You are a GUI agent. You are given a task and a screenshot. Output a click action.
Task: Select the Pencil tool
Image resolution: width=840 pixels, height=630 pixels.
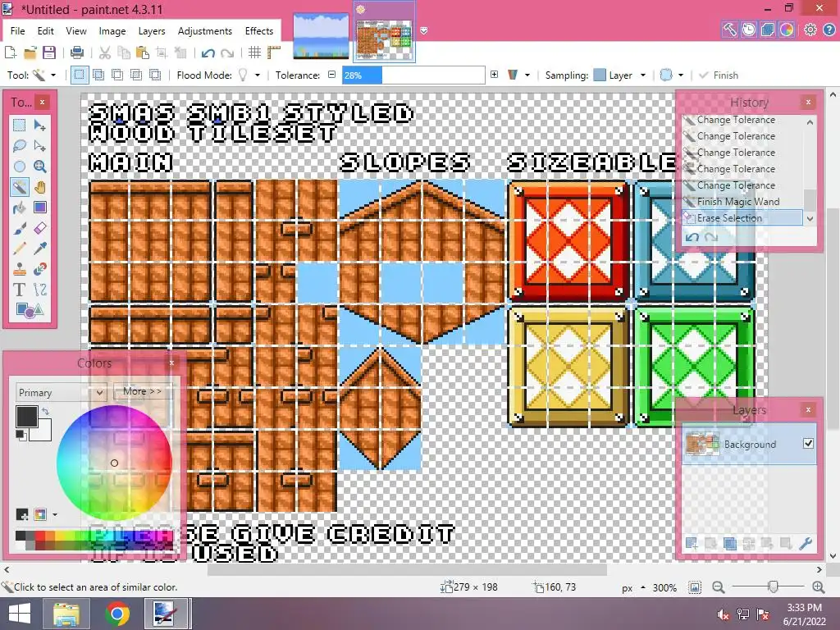[x=20, y=249]
